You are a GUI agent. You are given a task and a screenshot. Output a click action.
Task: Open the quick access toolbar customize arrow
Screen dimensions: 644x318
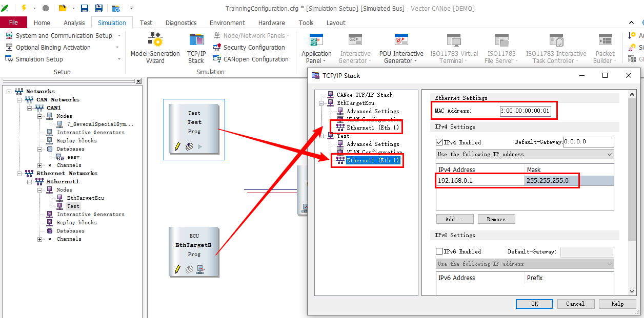click(x=131, y=8)
